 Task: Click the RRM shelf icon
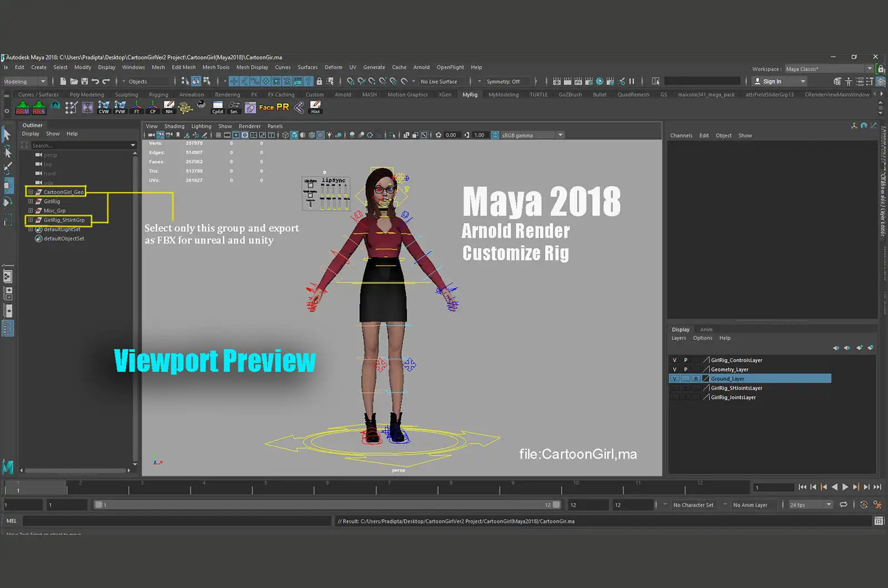click(x=23, y=108)
